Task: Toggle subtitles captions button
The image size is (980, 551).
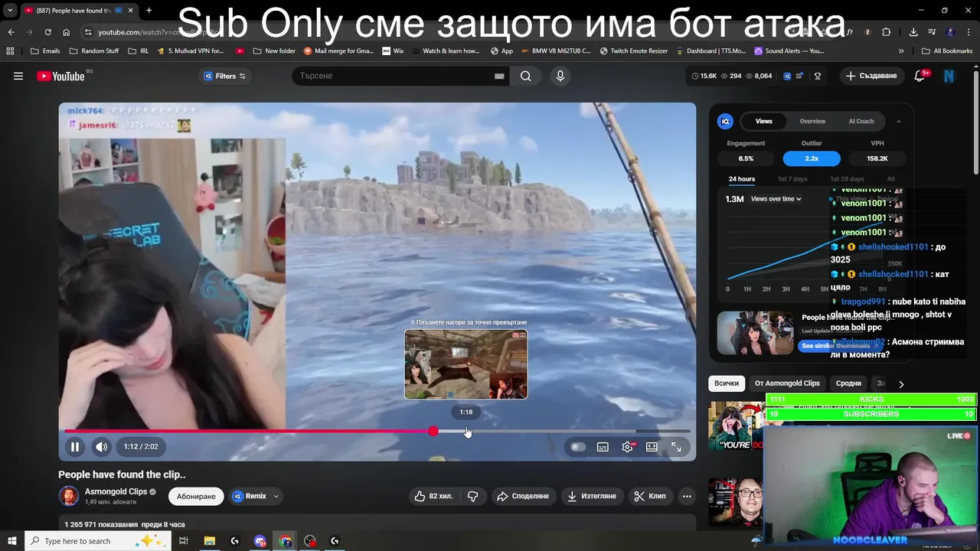Action: pos(603,447)
